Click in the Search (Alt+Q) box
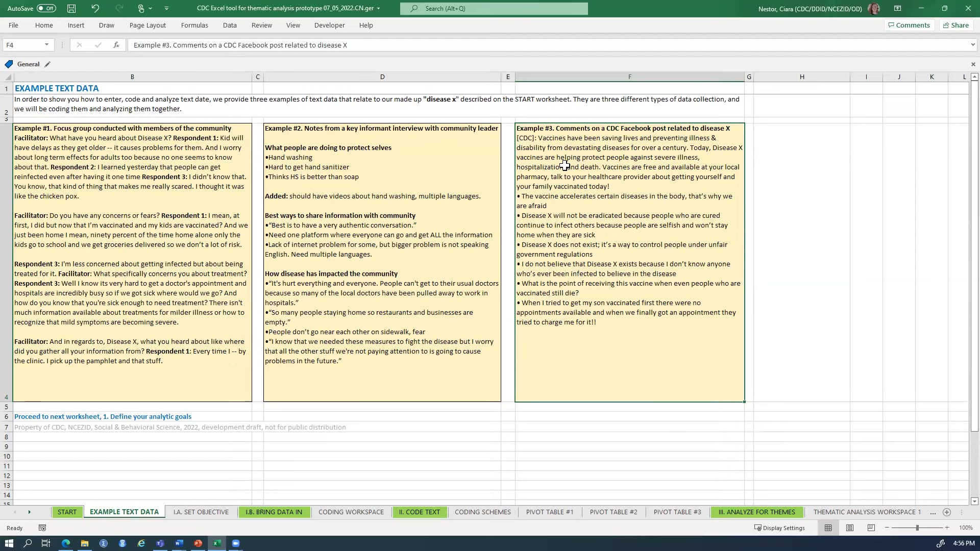 coord(493,9)
